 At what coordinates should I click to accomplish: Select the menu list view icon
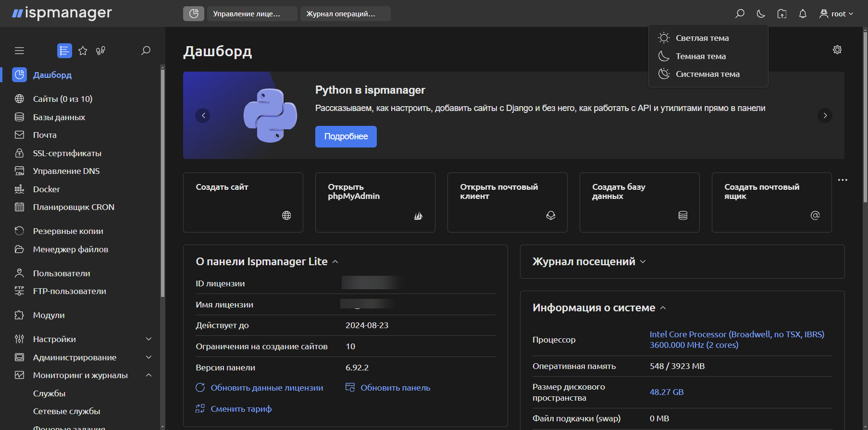pyautogui.click(x=64, y=50)
